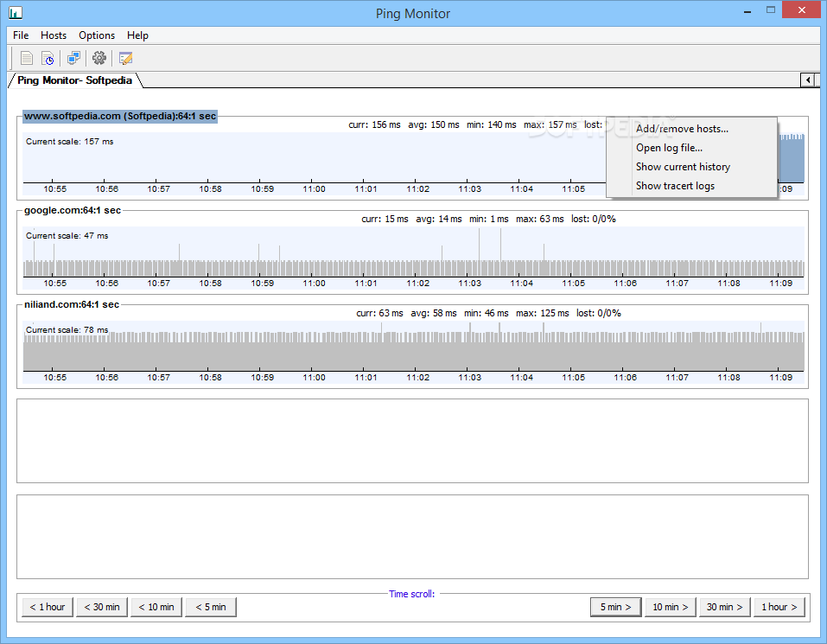
Task: Select the niliand.com:64:1 sec host label
Action: pos(72,304)
